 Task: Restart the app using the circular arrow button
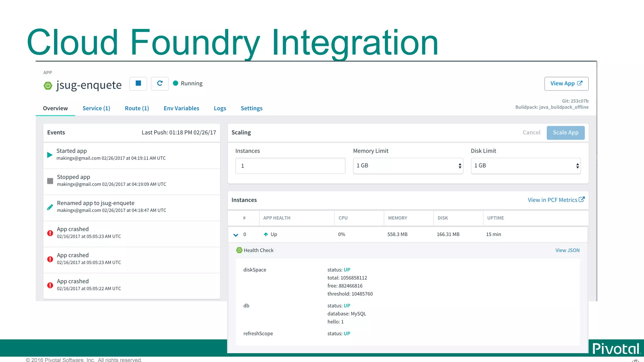[x=160, y=84]
